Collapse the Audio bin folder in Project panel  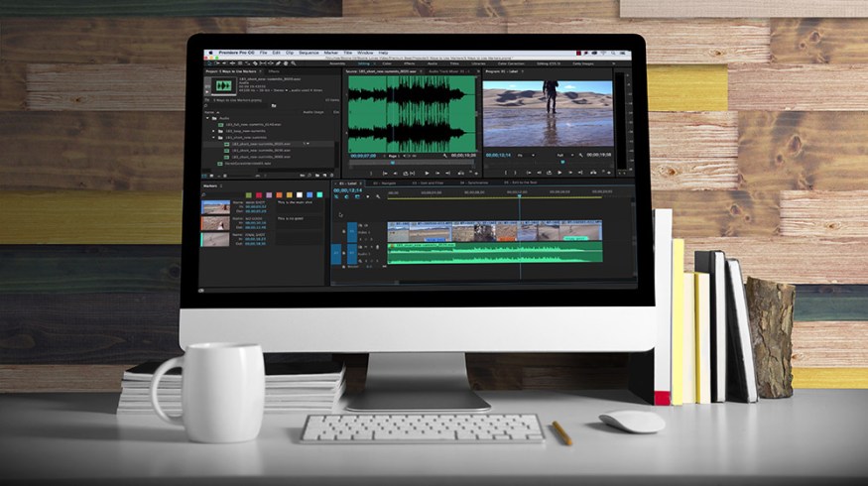pos(209,118)
